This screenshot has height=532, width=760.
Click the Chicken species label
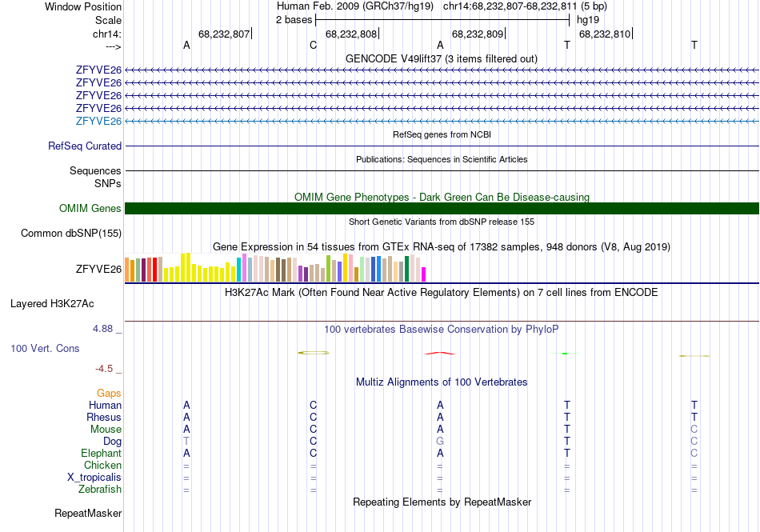pyautogui.click(x=102, y=465)
